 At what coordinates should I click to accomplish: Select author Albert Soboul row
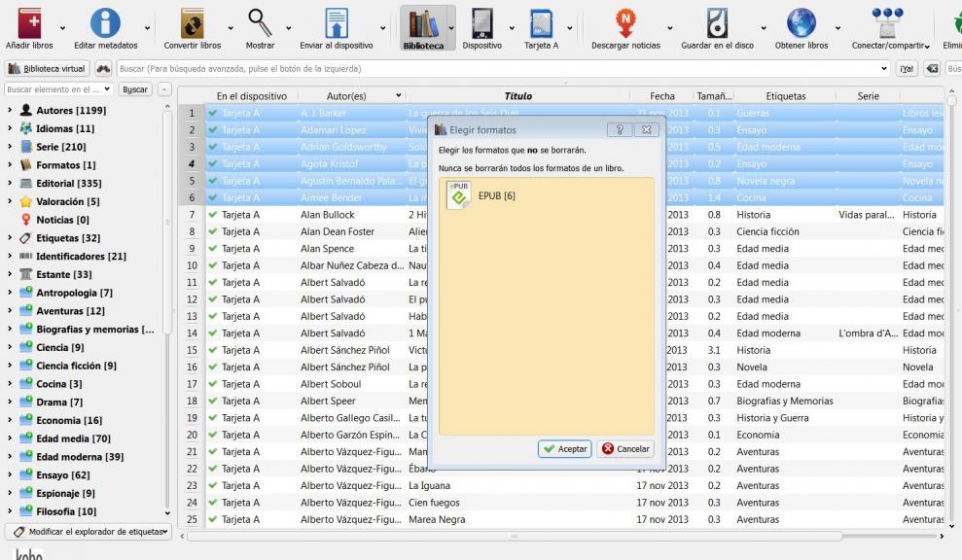(331, 384)
